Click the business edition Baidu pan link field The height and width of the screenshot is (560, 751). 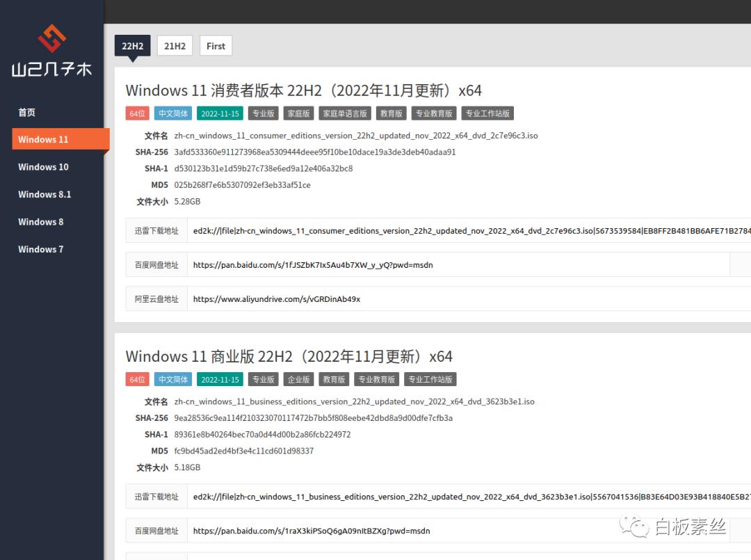click(x=458, y=531)
